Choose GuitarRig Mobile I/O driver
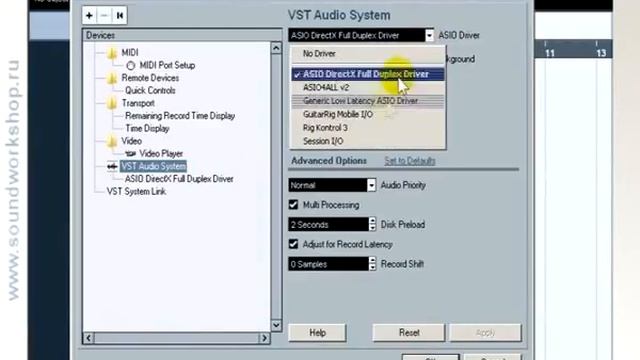This screenshot has width=640, height=360. [367, 114]
